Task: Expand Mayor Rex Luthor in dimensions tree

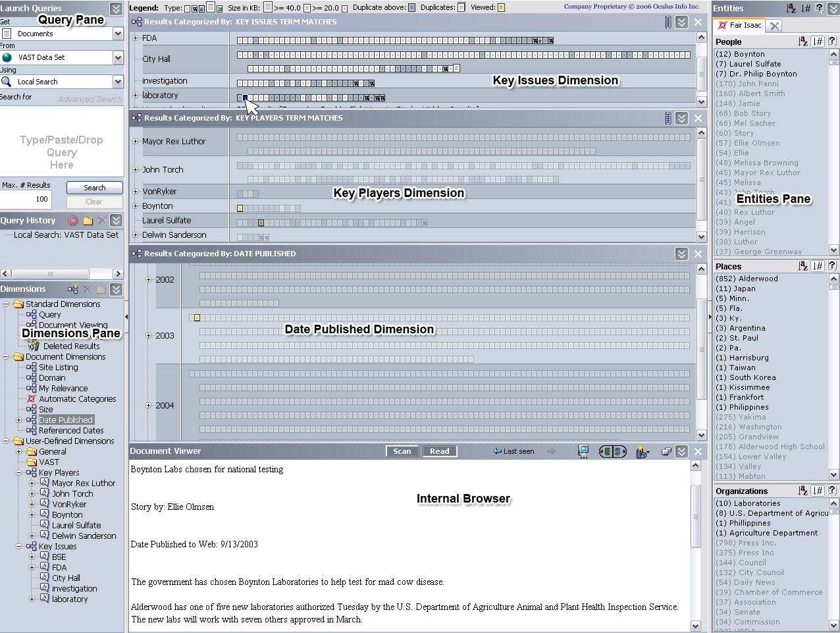Action: click(32, 483)
